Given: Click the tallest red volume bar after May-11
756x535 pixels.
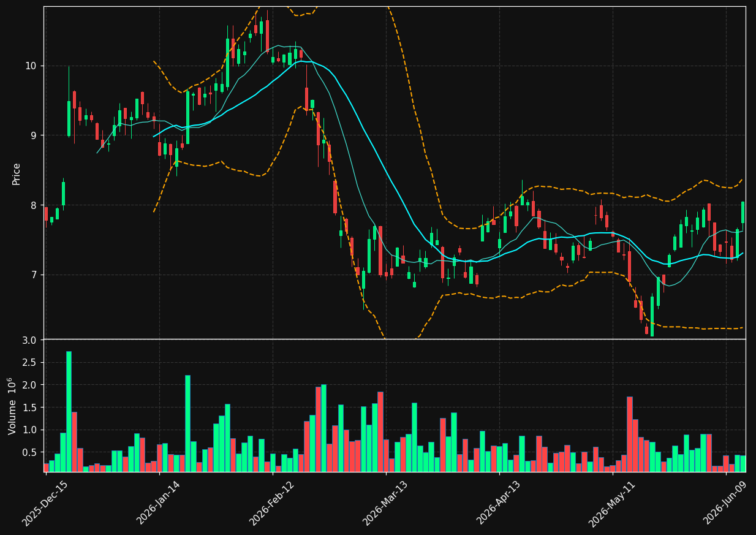Looking at the screenshot, I should point(629,434).
